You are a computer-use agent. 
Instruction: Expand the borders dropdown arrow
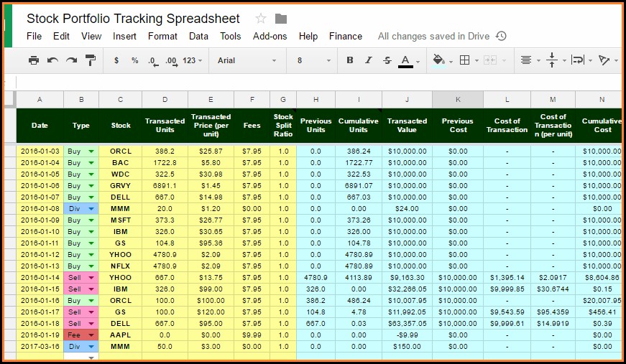(x=477, y=61)
